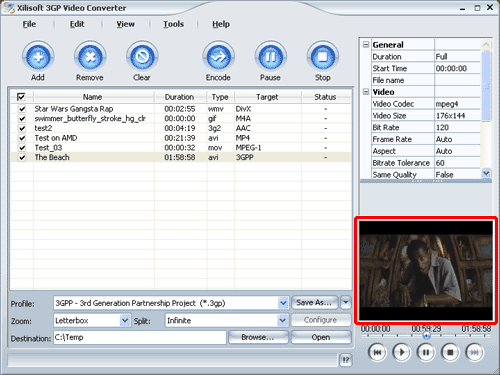Sort list by the Duration column header
The image size is (500, 375).
pyautogui.click(x=180, y=97)
